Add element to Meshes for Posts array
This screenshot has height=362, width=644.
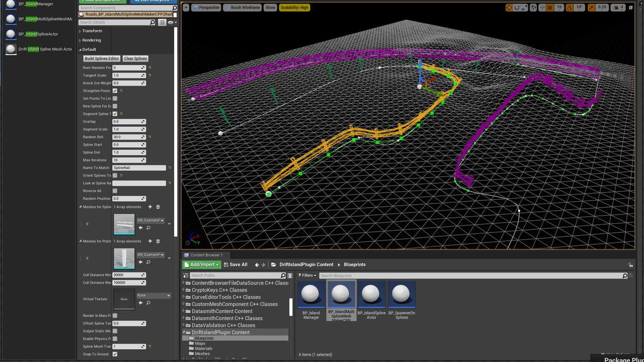point(149,241)
